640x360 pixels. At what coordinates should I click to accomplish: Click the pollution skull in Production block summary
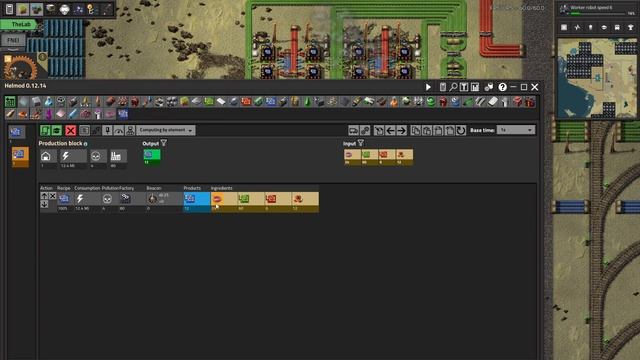pyautogui.click(x=96, y=156)
